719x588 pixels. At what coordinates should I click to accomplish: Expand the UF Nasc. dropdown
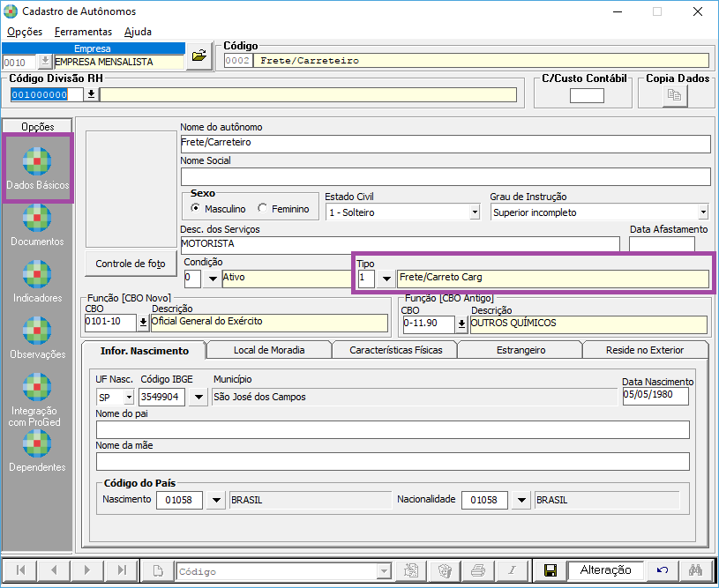(129, 397)
